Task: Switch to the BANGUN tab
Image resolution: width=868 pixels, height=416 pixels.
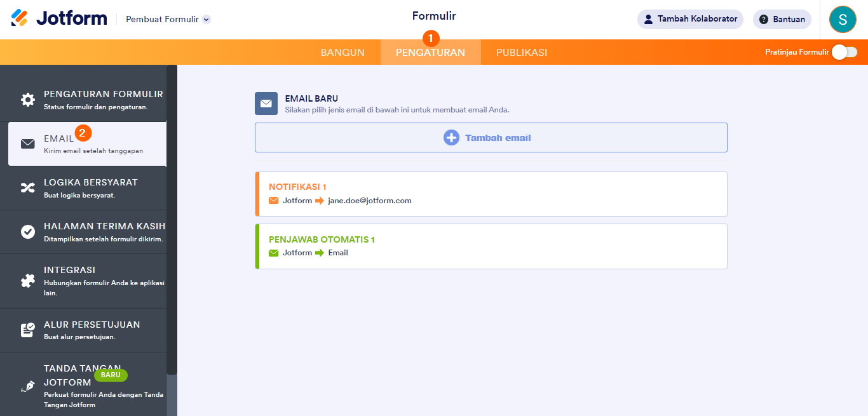Action: (342, 53)
